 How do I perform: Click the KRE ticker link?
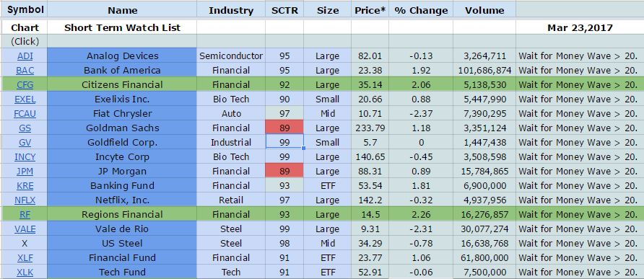coord(25,186)
